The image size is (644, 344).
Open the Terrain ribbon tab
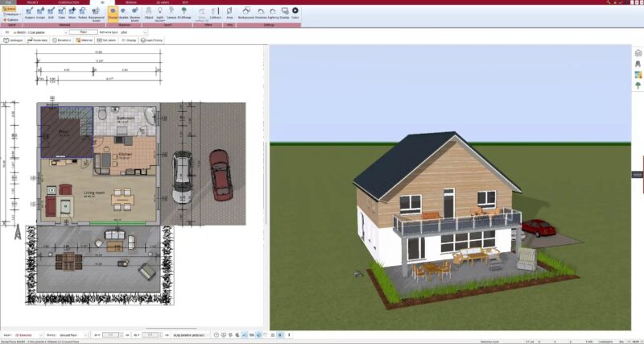(130, 2)
